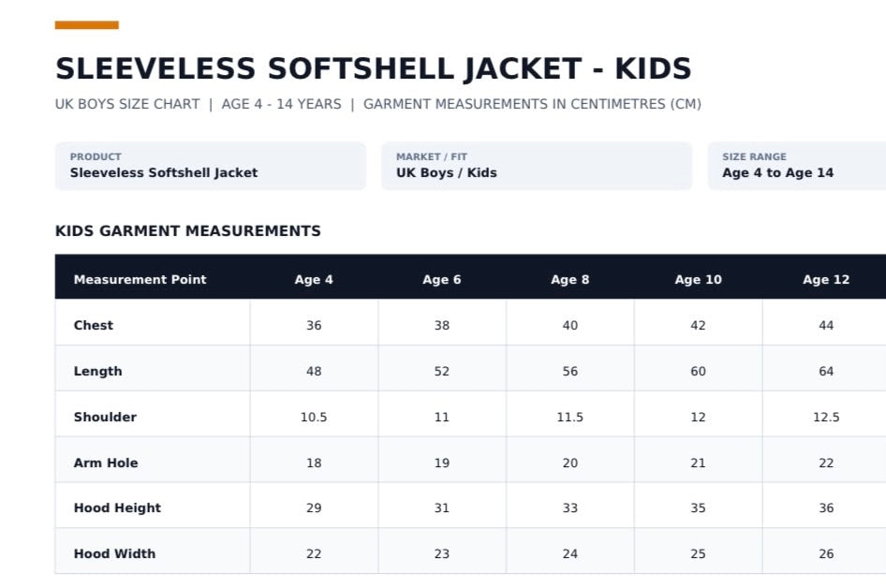
Task: Click the Age 8 column header
Action: (x=570, y=279)
